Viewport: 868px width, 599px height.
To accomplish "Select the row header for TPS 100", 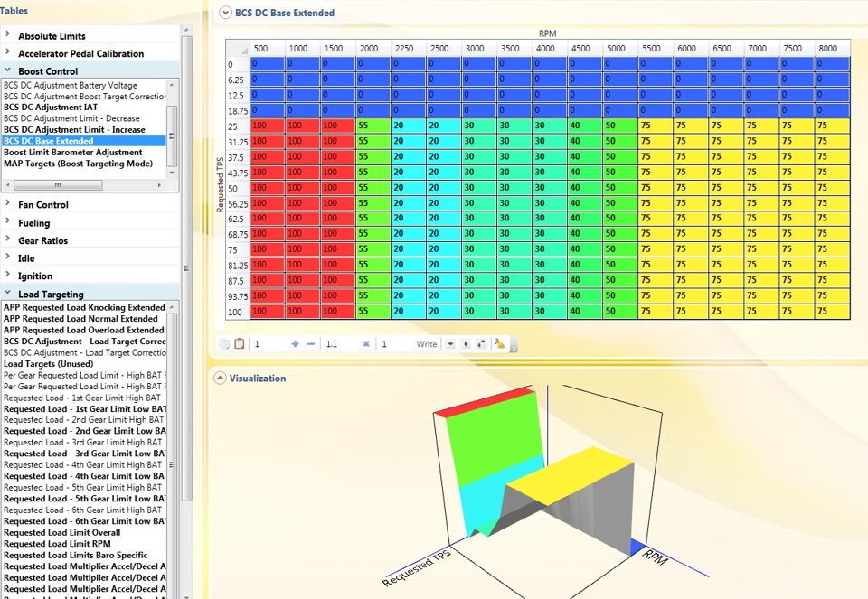I will coord(238,312).
